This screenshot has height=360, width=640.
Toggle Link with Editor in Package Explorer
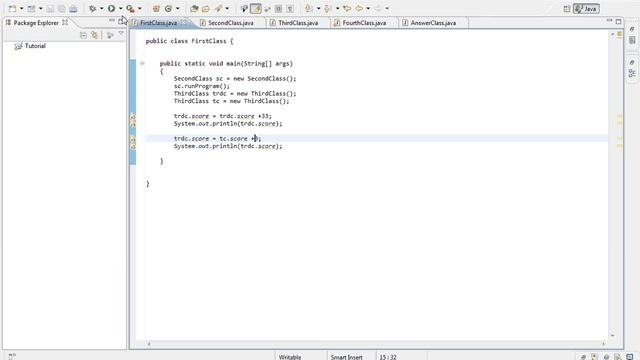[x=95, y=36]
